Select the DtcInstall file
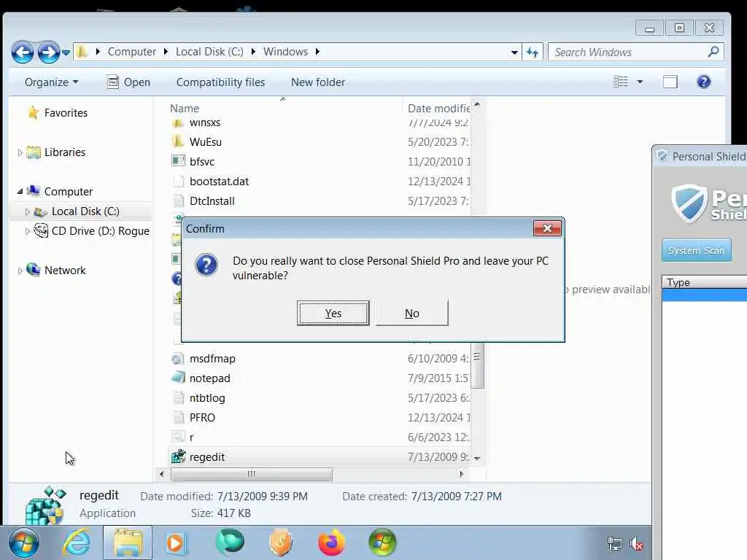The width and height of the screenshot is (747, 560). click(212, 201)
